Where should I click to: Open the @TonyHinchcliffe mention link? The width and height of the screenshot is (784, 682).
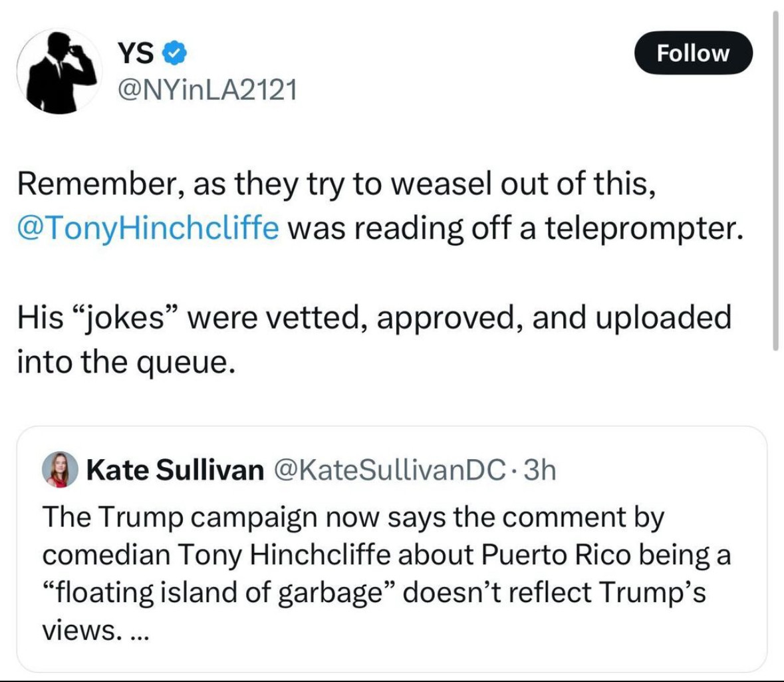[x=148, y=228]
